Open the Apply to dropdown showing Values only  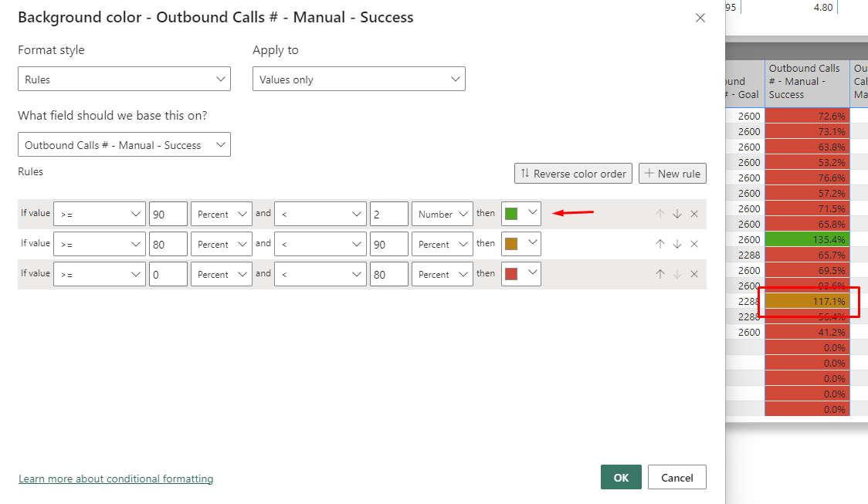pyautogui.click(x=359, y=79)
